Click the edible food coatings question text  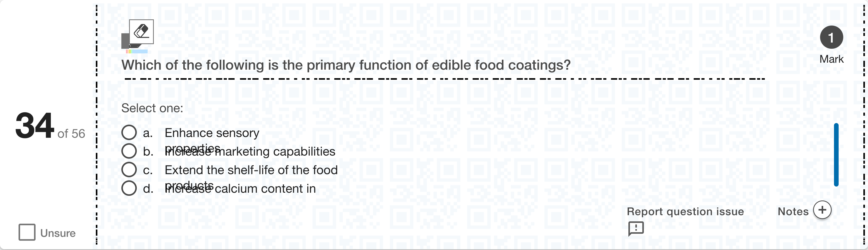(346, 65)
